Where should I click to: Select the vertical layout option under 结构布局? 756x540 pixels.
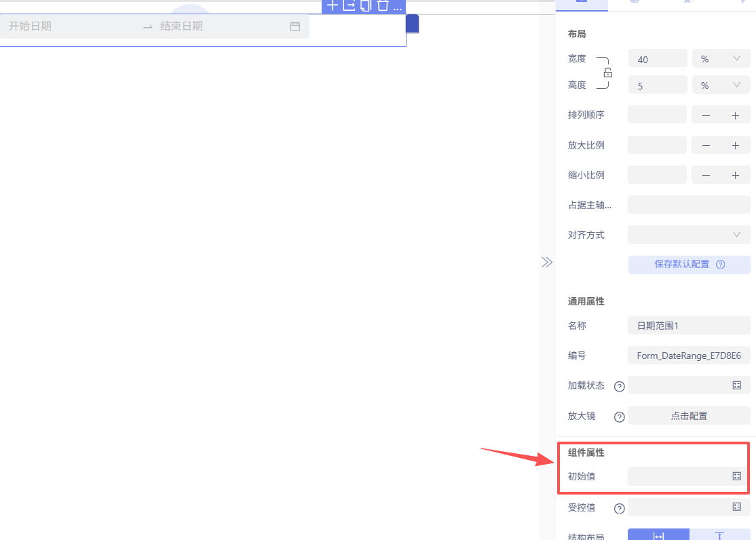pos(719,535)
